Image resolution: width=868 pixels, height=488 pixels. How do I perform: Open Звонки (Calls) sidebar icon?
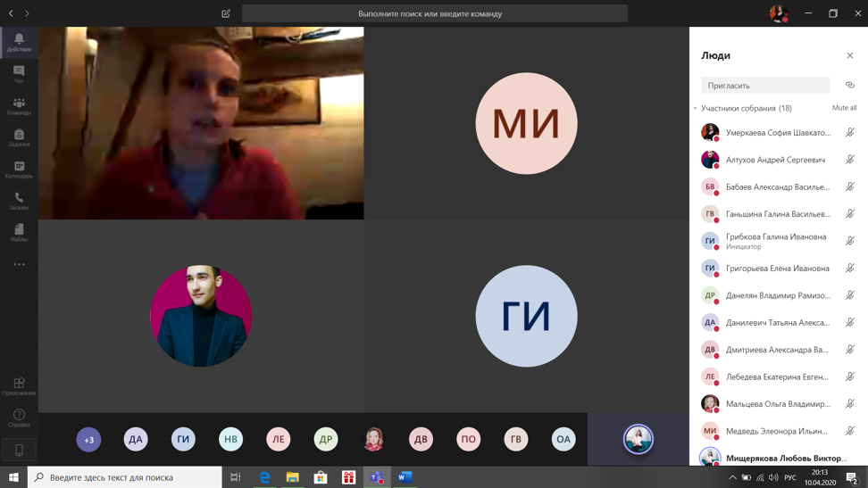[19, 201]
